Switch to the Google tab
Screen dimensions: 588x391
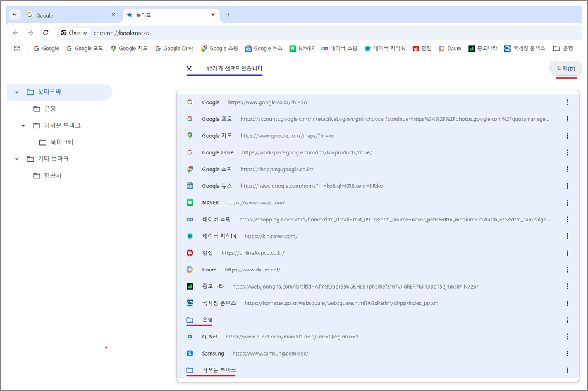click(71, 15)
